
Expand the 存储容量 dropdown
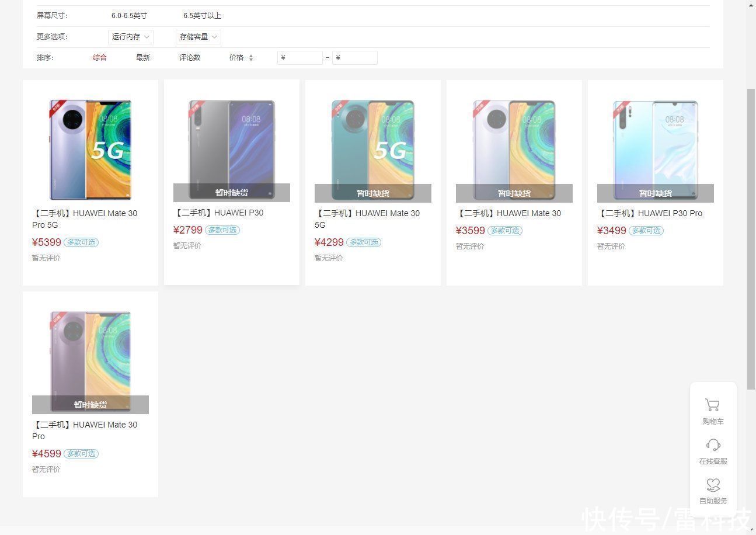(197, 36)
